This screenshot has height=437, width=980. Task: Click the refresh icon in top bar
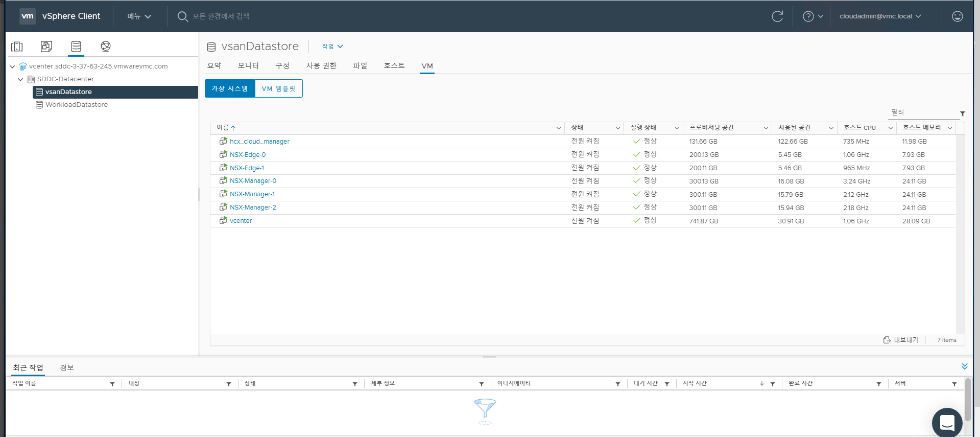coord(777,16)
